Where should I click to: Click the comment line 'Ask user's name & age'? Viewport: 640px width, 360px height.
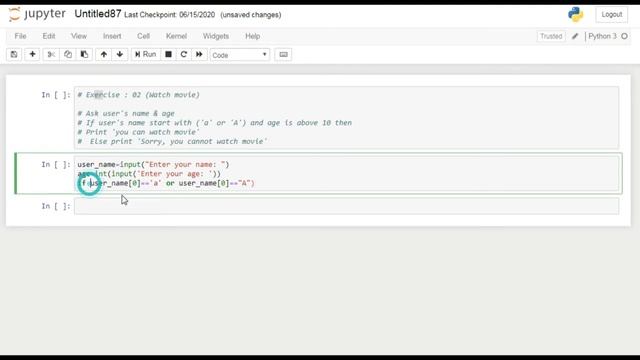pyautogui.click(x=126, y=113)
